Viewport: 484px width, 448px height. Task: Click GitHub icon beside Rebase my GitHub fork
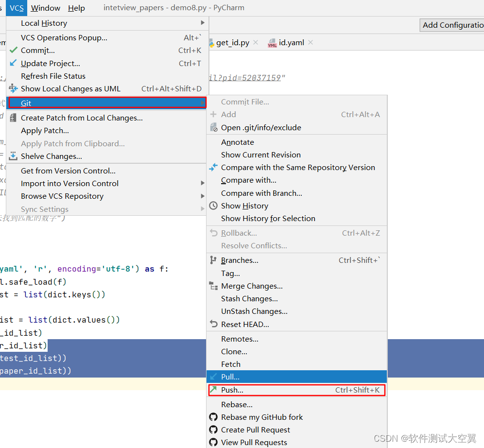click(x=213, y=417)
